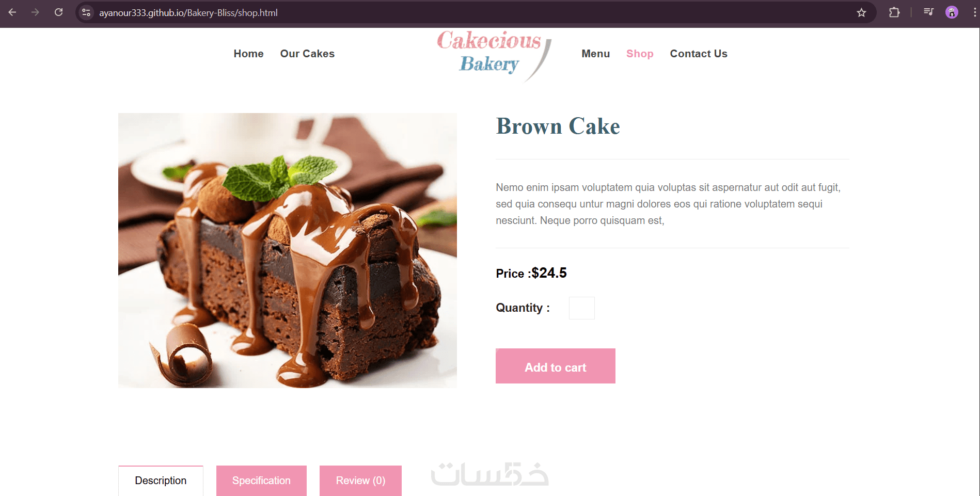The image size is (980, 496).
Task: Select the Shop nav link
Action: point(640,54)
